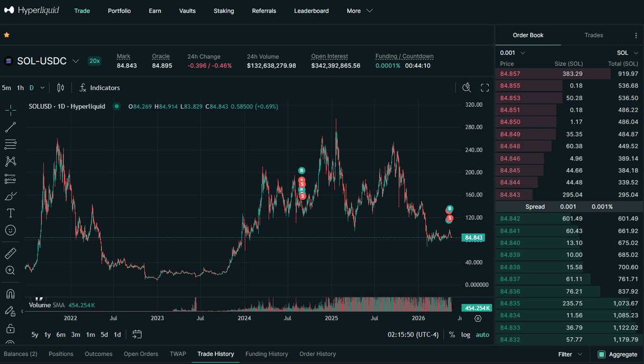
Task: Select the patterns drawing tool
Action: pos(10,162)
